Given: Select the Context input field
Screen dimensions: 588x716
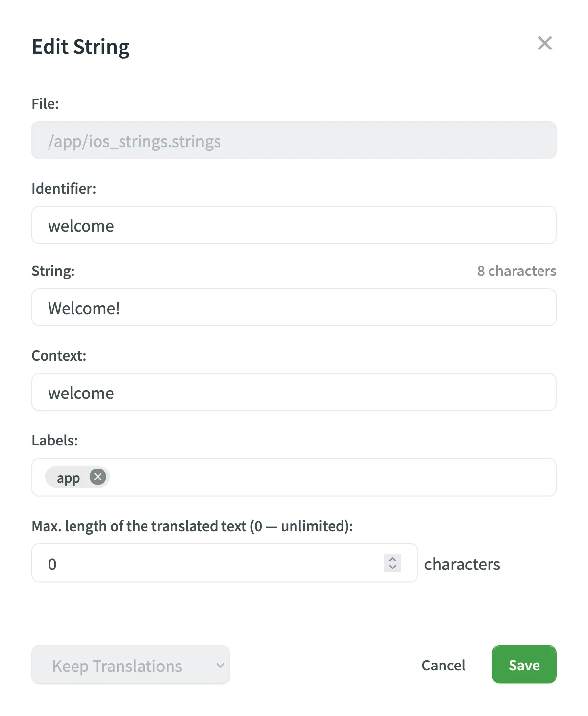Looking at the screenshot, I should point(294,393).
